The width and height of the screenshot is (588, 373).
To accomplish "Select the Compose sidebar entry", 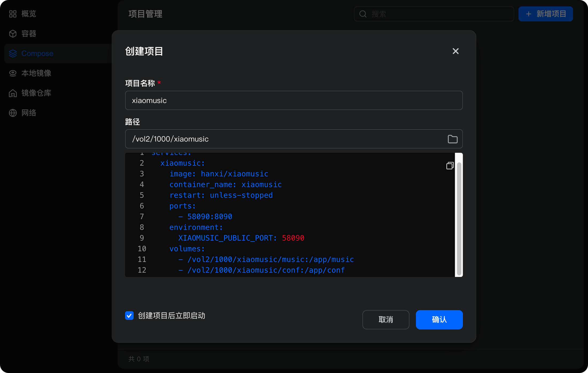I will point(37,53).
